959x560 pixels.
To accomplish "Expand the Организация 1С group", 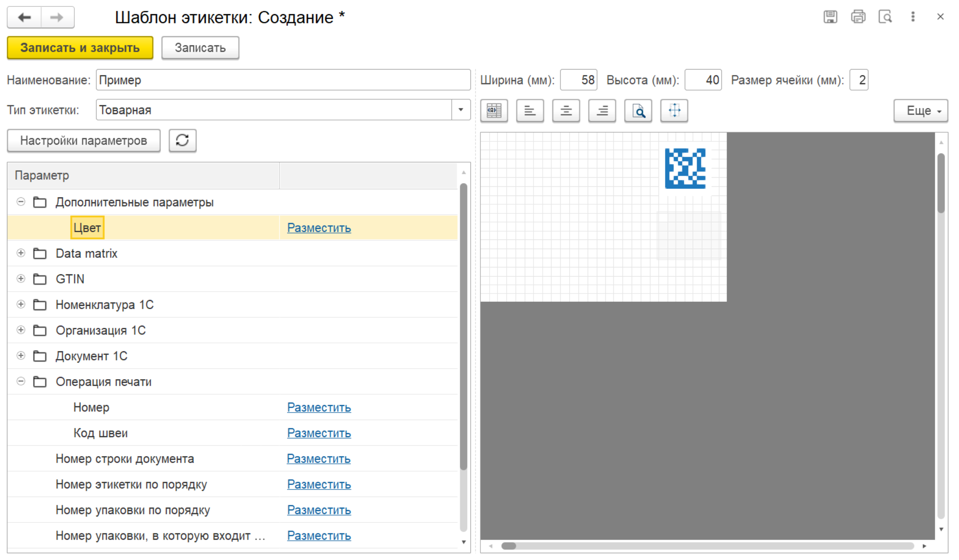I will 21,330.
